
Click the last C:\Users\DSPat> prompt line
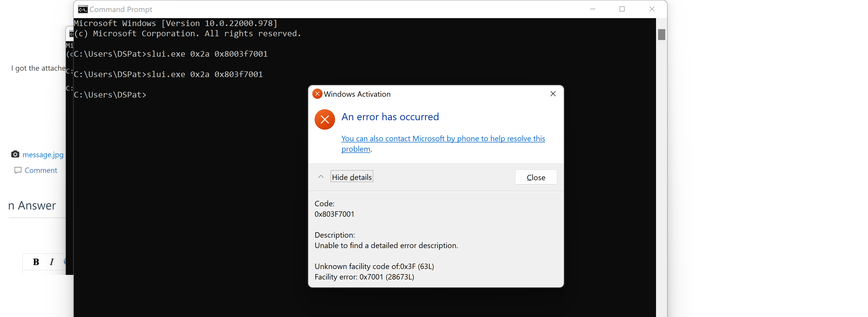(110, 95)
